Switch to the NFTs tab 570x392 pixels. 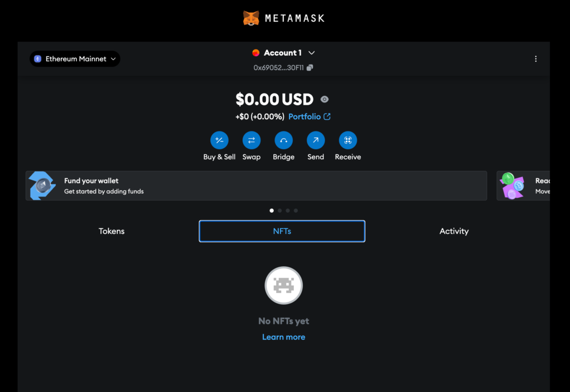click(x=282, y=231)
